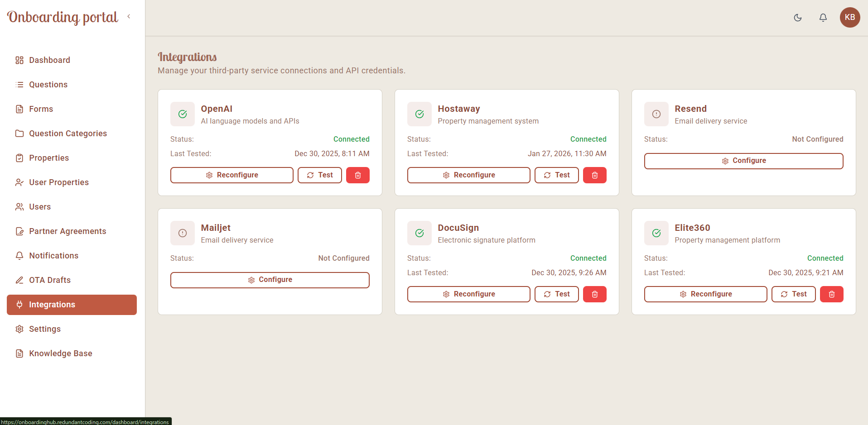868x425 pixels.
Task: Click Resend's Not Configured status text
Action: (818, 139)
